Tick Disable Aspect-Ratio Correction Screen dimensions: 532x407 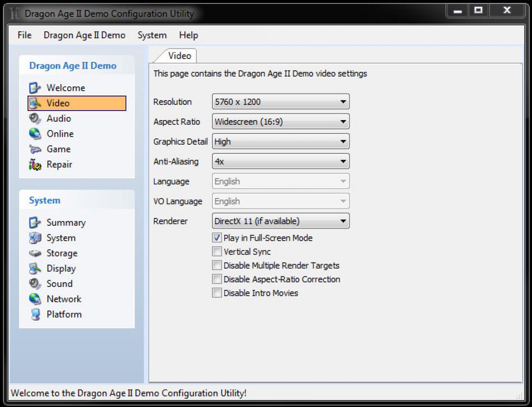[217, 279]
